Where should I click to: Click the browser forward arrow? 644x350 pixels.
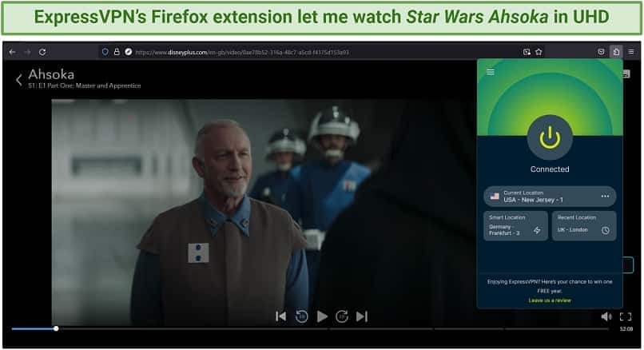coord(27,52)
